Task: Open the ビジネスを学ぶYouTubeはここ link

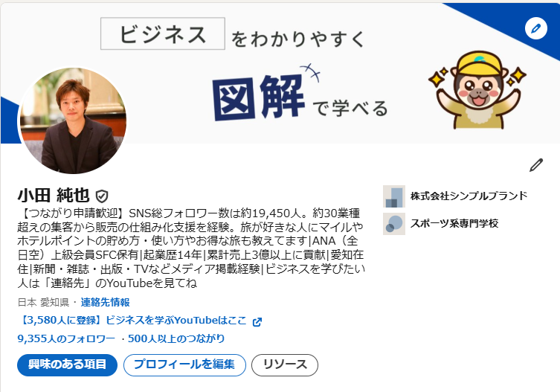Action: (132, 320)
